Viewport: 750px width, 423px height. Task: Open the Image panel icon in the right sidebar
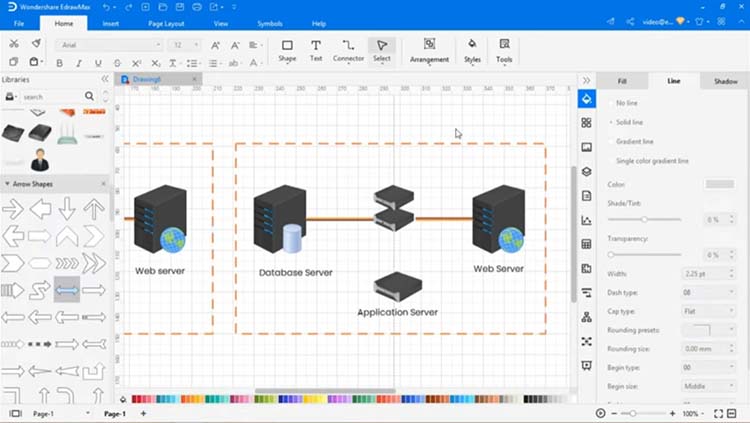pos(586,147)
